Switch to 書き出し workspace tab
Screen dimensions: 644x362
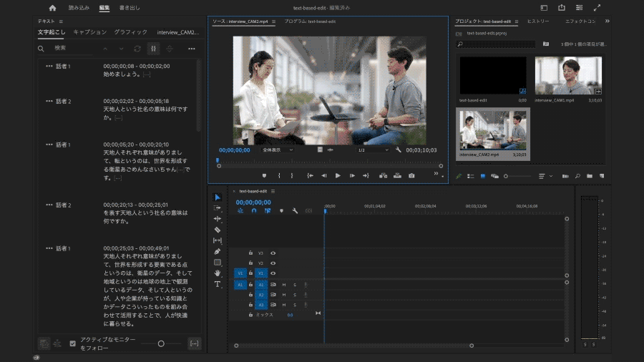tap(130, 8)
